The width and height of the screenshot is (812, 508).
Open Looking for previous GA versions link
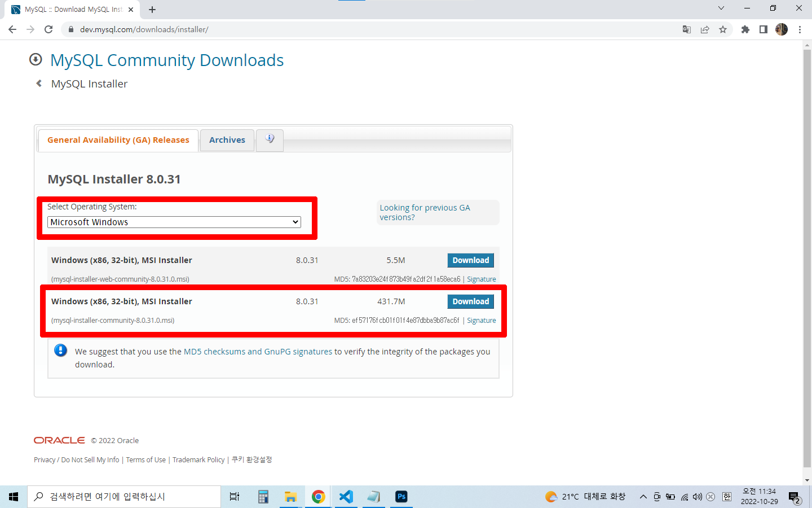(425, 212)
